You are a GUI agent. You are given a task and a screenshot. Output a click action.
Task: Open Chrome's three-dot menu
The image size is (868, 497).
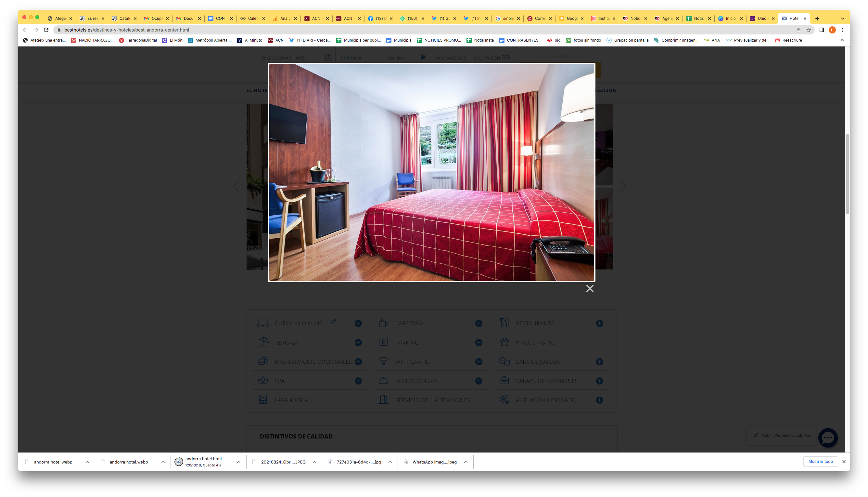point(843,30)
